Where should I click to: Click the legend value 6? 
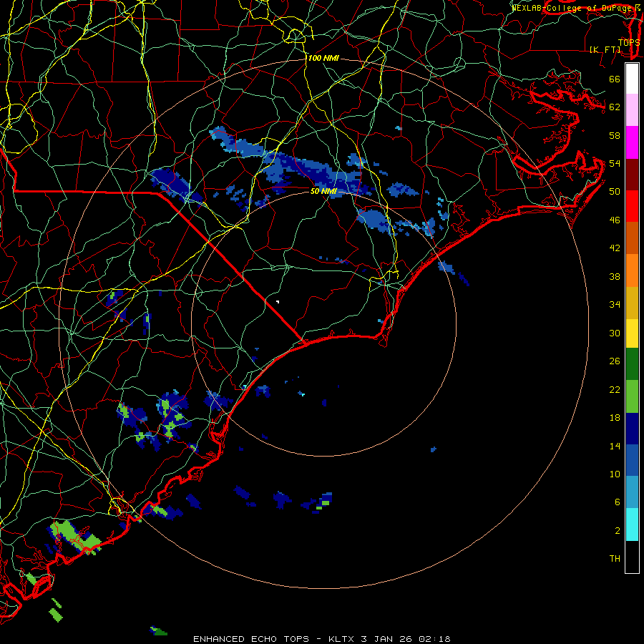(618, 502)
